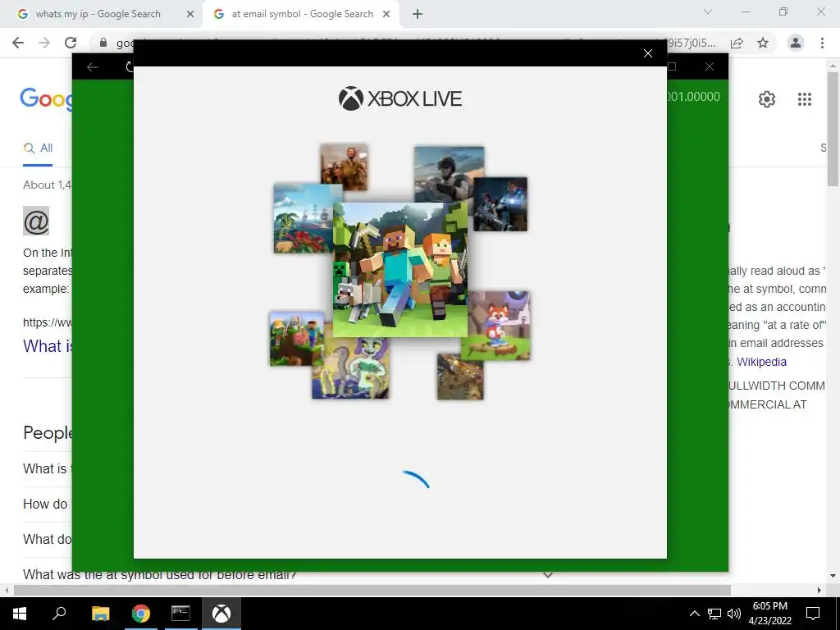Open the Chrome three-dot menu
The height and width of the screenshot is (630, 840).
point(822,43)
